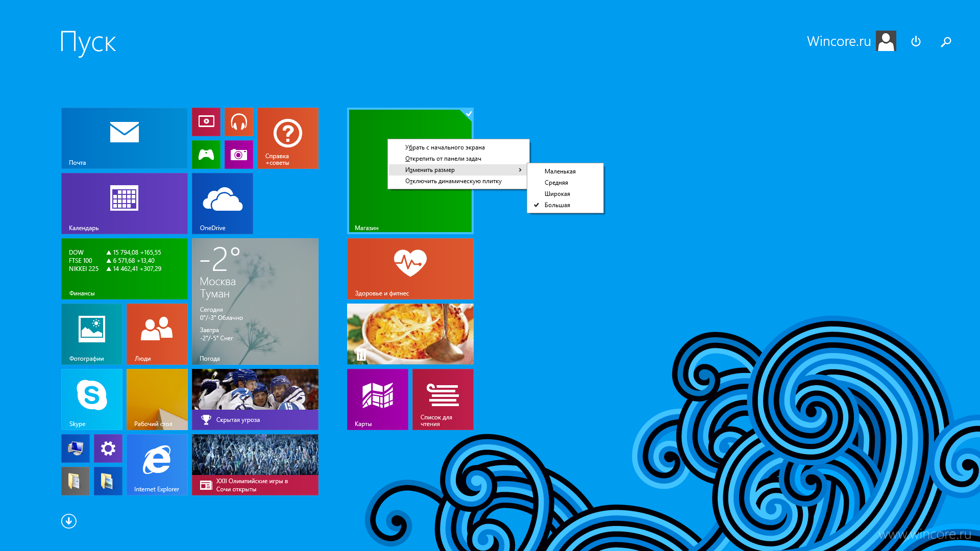
Task: Click the power button icon
Action: tap(916, 41)
